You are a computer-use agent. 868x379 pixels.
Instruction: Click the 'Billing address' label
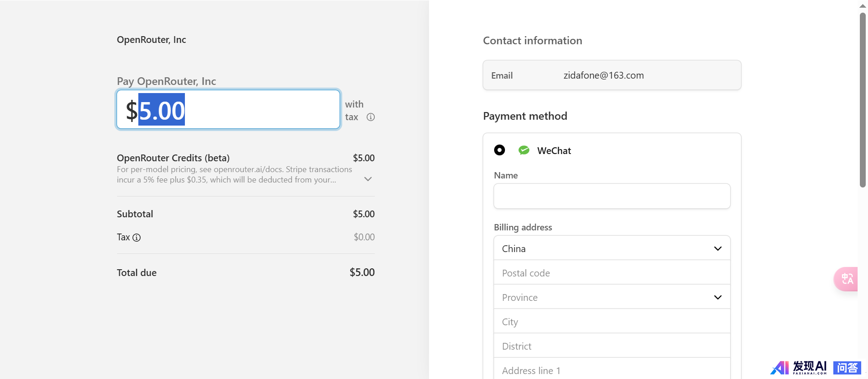(523, 227)
